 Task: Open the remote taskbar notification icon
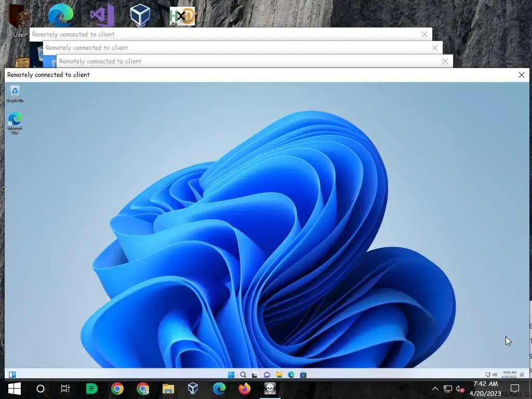[x=522, y=375]
